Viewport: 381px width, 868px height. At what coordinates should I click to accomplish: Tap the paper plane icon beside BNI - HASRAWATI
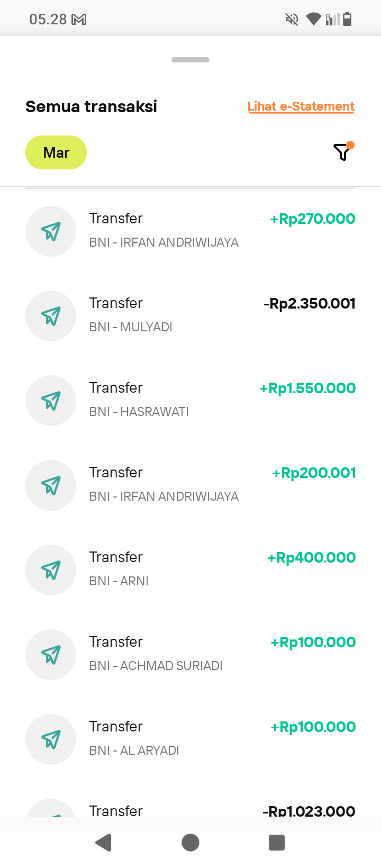51,401
